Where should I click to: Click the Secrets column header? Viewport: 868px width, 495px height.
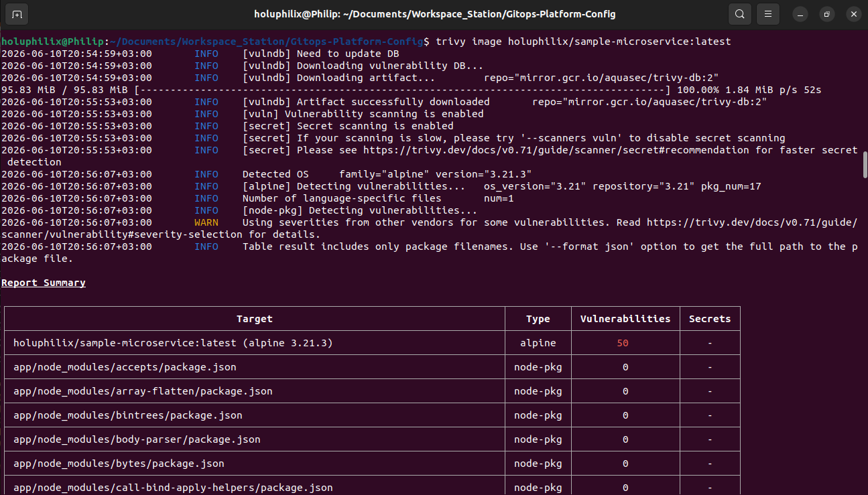point(710,319)
